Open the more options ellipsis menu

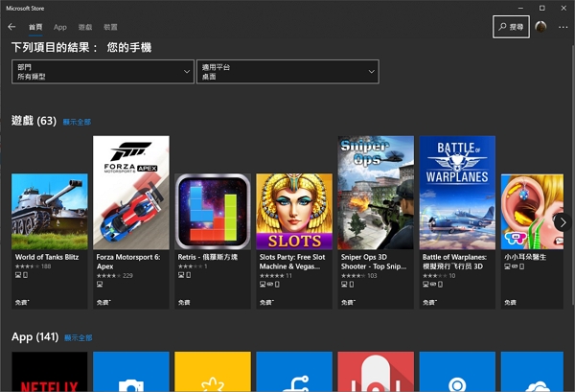click(563, 27)
